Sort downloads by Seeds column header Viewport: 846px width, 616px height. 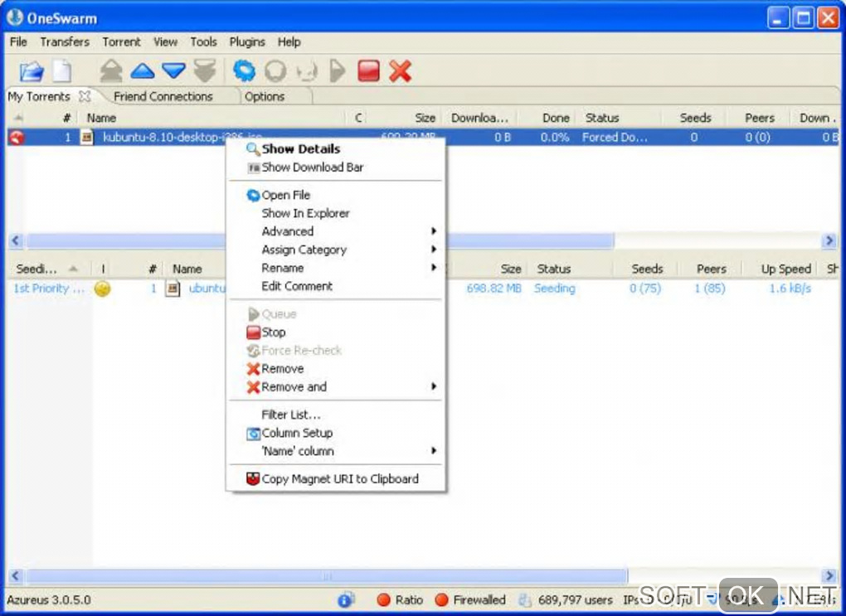tap(694, 118)
